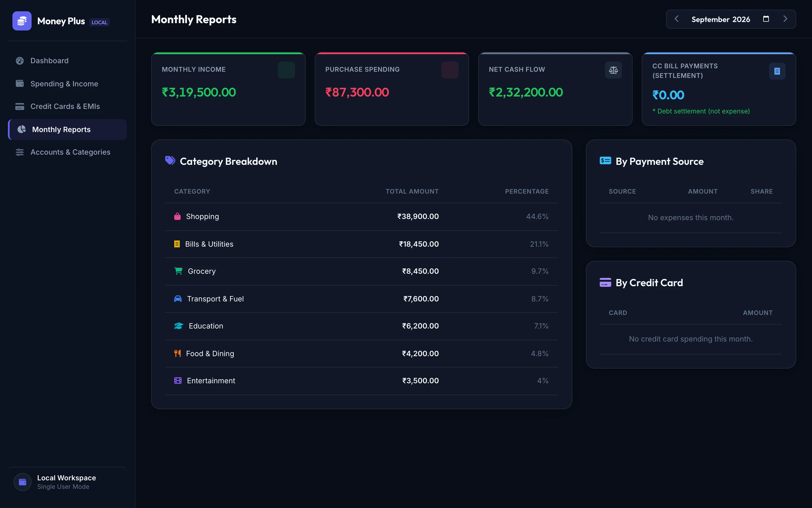Select Monthly Reports in sidebar

coord(67,129)
